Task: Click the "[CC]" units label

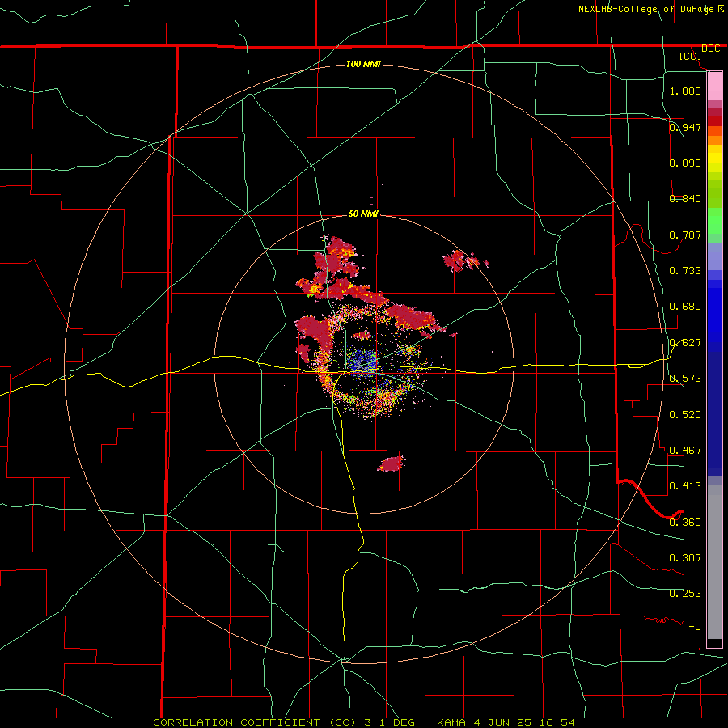Action: click(691, 56)
